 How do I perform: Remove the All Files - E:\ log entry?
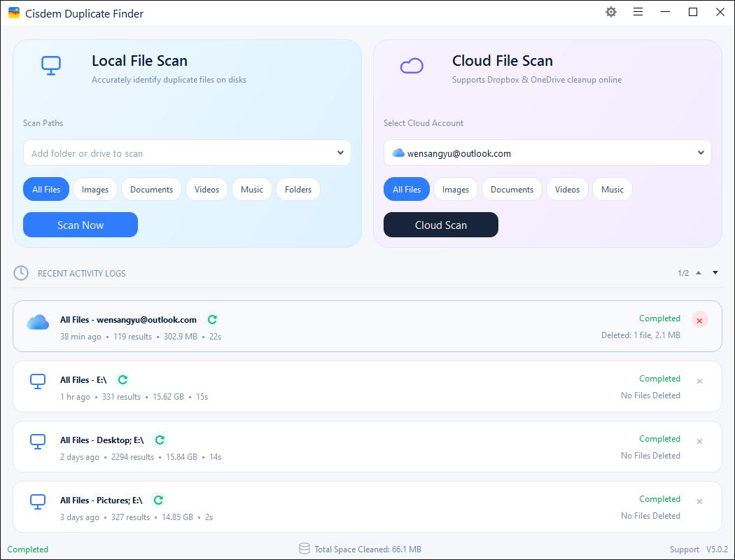(699, 381)
